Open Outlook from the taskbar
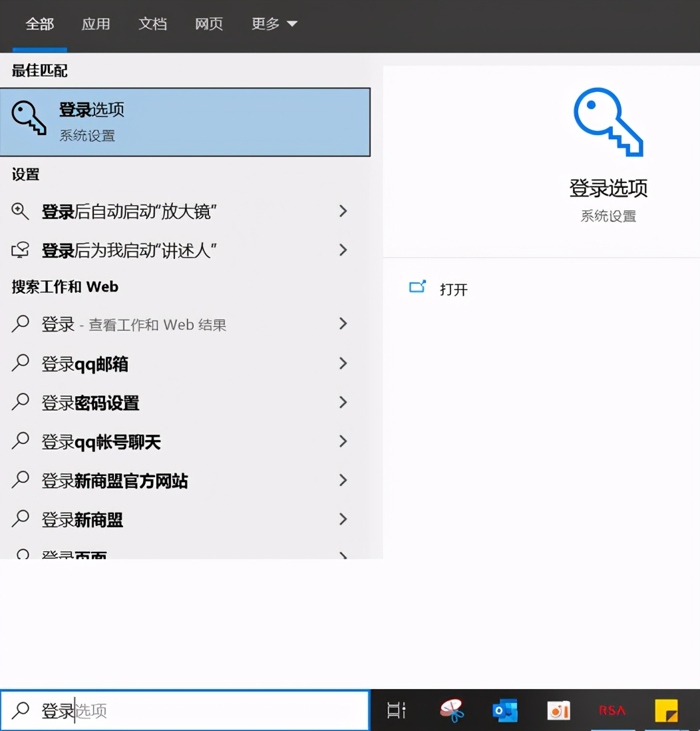This screenshot has width=700, height=731. click(505, 711)
